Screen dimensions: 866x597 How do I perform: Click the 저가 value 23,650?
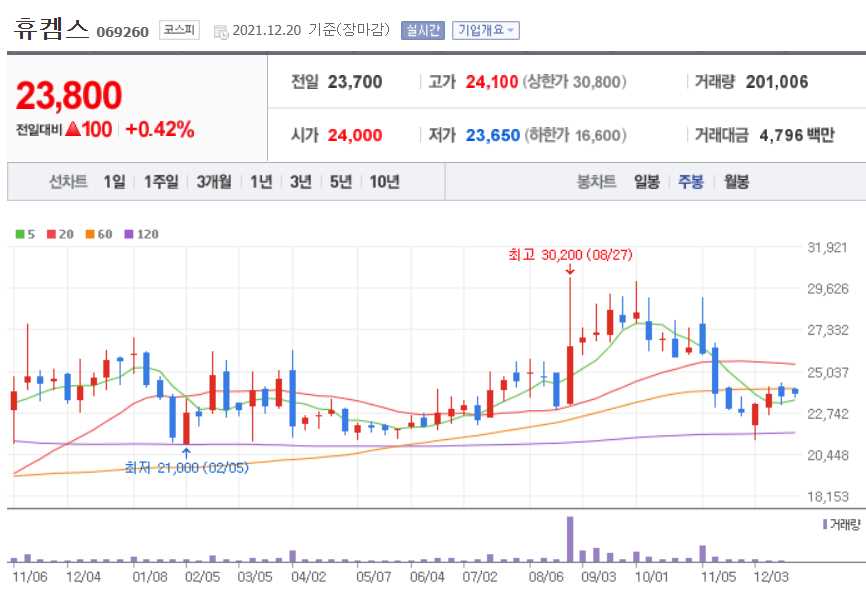pyautogui.click(x=493, y=135)
